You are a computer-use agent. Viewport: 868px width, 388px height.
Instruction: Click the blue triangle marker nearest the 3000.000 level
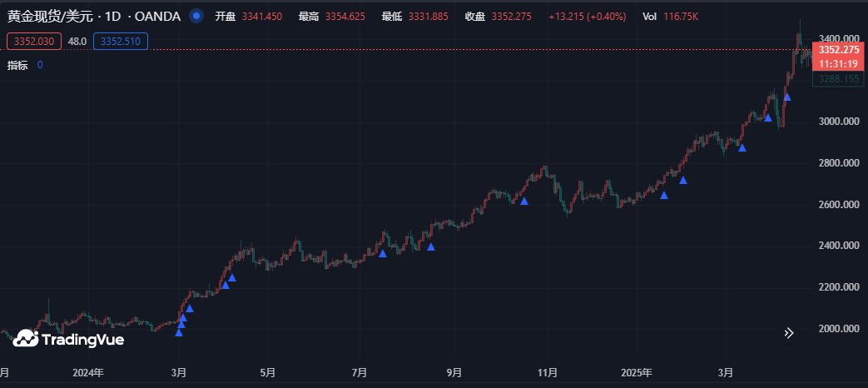(x=768, y=118)
